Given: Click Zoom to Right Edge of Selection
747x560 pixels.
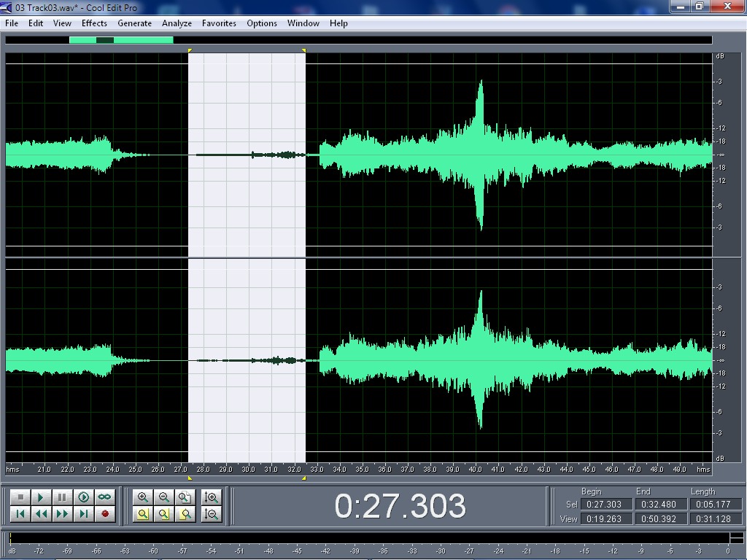Looking at the screenshot, I should pos(185,514).
